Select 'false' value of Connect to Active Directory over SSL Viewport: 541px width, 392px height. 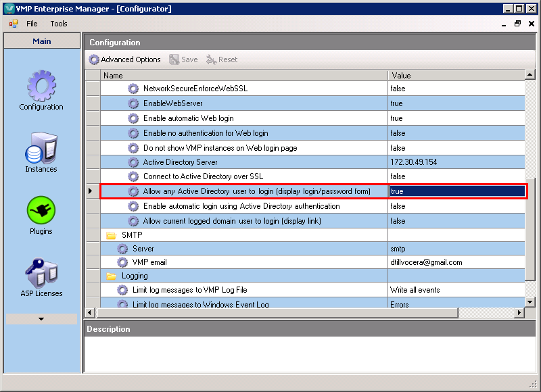click(456, 176)
